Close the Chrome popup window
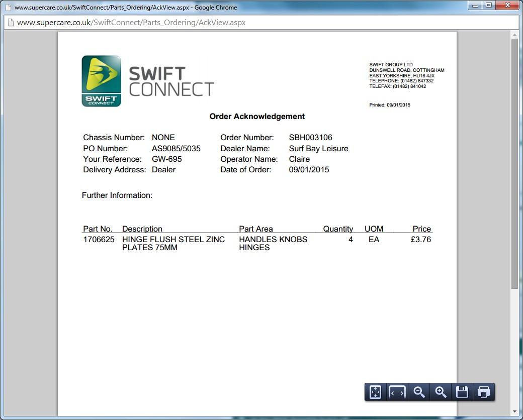Screen dimensions: 523x420 [507, 6]
